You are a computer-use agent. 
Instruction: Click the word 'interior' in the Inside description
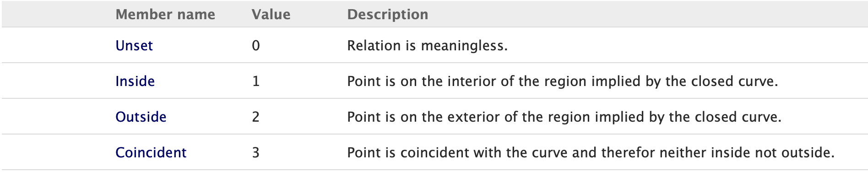[472, 81]
